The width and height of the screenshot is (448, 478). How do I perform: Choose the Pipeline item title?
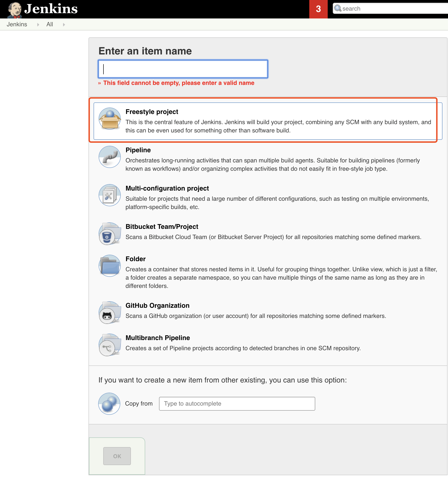(x=138, y=150)
